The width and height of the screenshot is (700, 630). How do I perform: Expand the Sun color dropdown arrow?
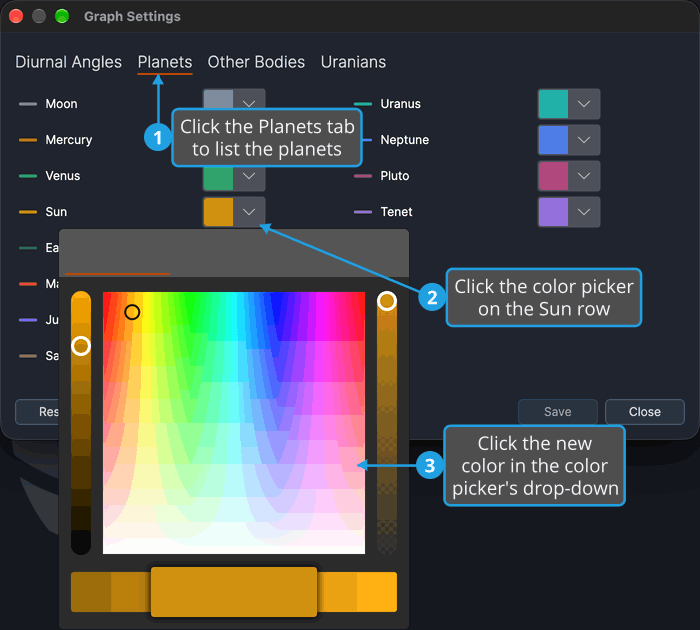[249, 212]
